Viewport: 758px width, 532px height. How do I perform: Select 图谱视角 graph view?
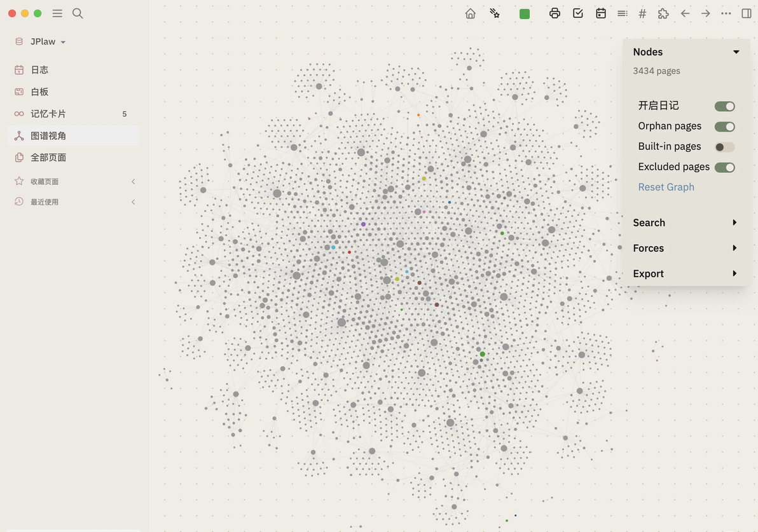pyautogui.click(x=74, y=136)
